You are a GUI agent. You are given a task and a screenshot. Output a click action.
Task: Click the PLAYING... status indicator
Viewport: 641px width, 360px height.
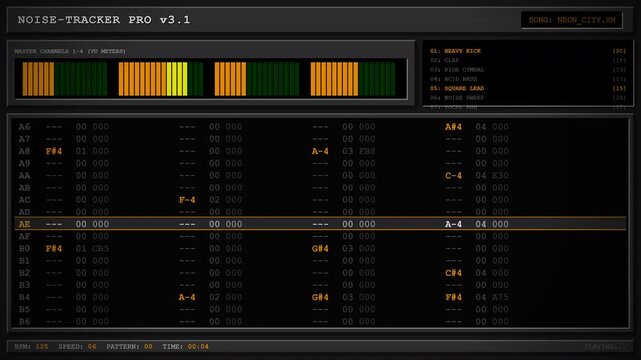pos(605,347)
